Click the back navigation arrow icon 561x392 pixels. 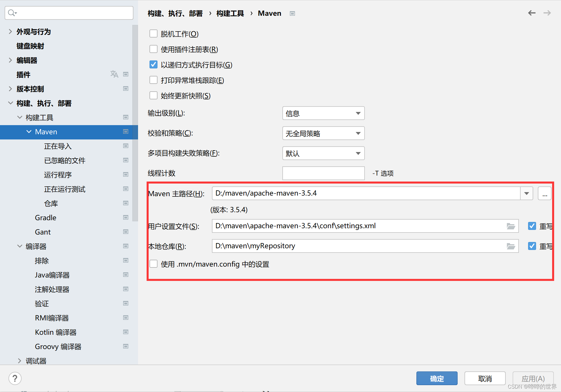coord(532,13)
